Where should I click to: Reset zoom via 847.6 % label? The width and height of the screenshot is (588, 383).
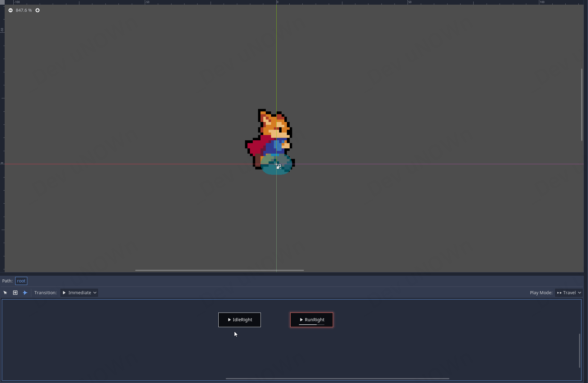click(24, 10)
